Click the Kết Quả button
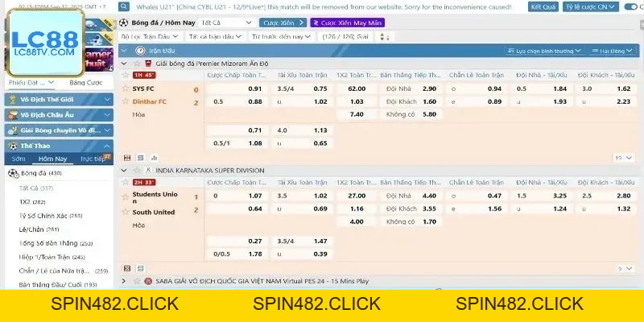This screenshot has height=322, width=644. [543, 6]
